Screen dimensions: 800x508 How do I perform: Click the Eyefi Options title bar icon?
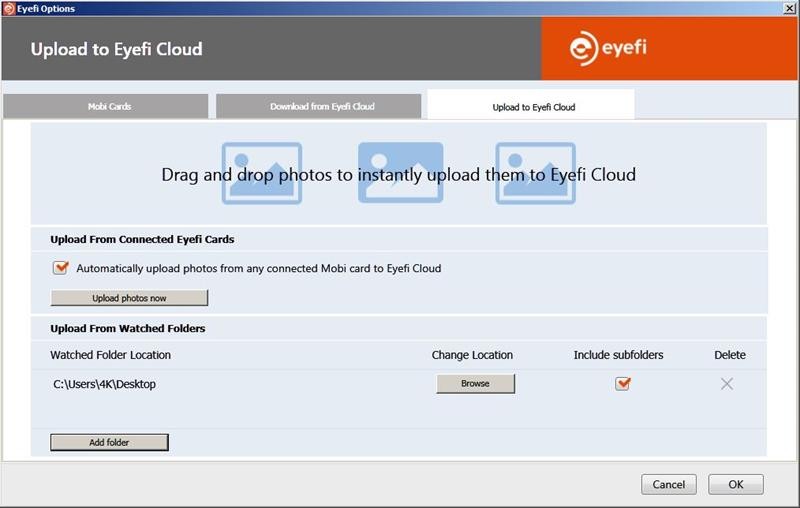coord(9,8)
